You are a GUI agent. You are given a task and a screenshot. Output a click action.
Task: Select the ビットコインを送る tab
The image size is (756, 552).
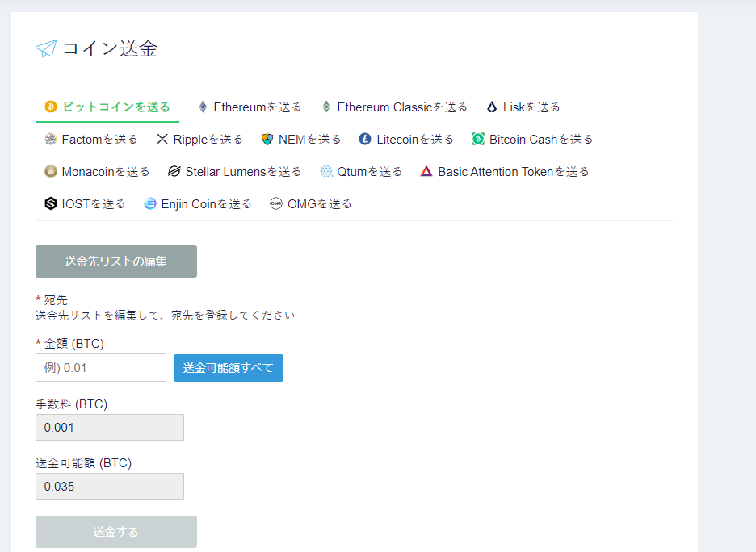click(107, 107)
